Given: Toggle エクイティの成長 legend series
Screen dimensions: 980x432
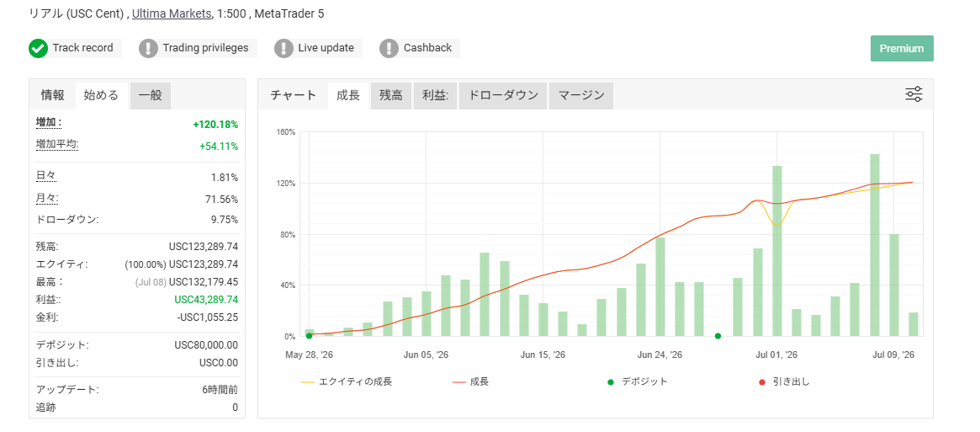Looking at the screenshot, I should [x=347, y=381].
